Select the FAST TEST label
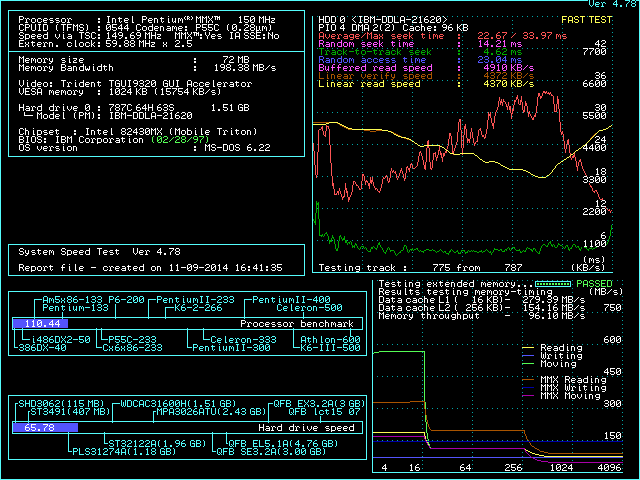640x480 pixels. click(588, 18)
